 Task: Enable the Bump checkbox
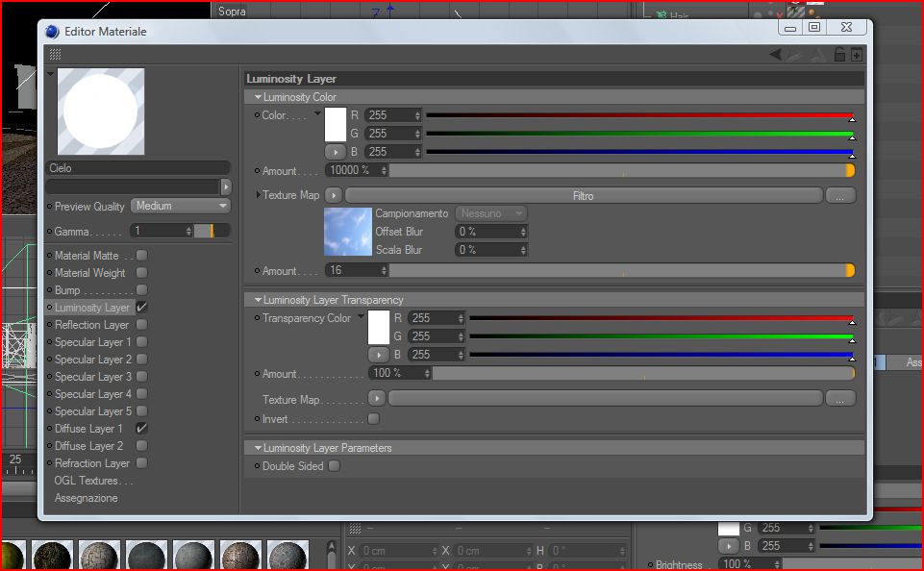141,290
